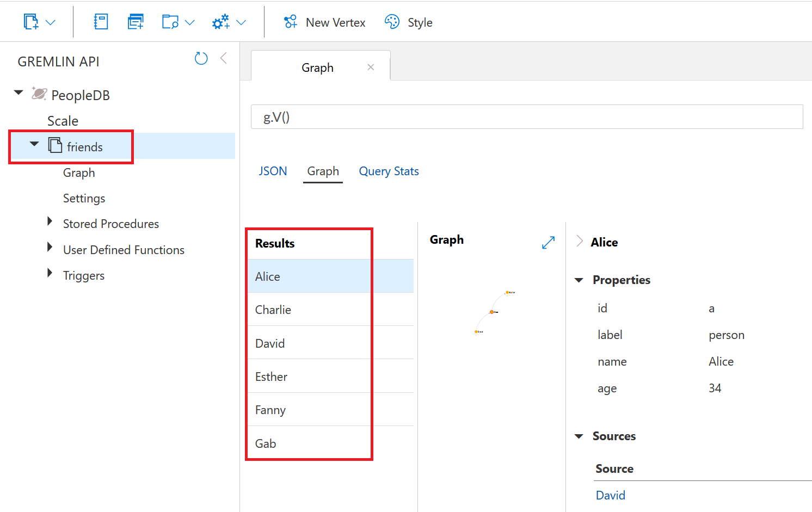Expand the Stored Procedures node
The height and width of the screenshot is (512, 812).
pyautogui.click(x=50, y=221)
